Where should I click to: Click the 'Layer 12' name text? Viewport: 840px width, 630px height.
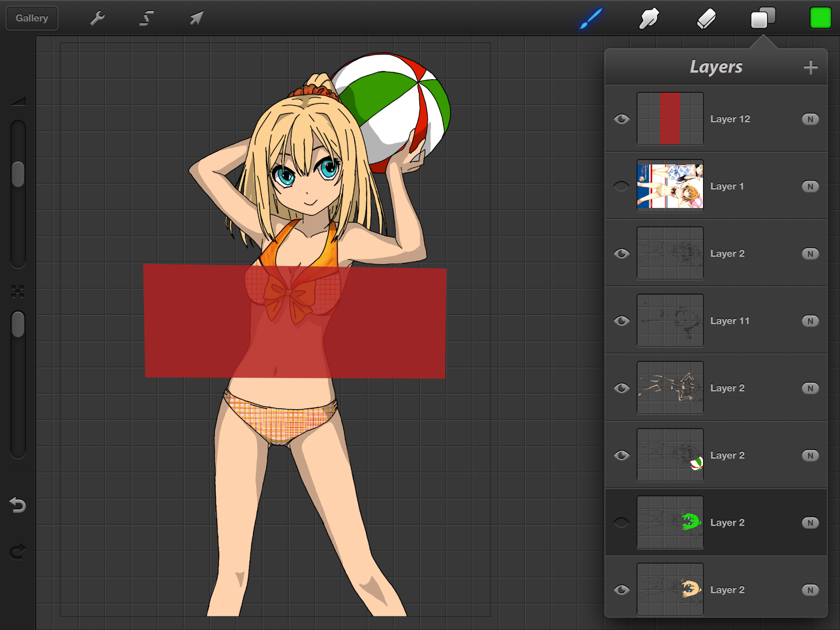(730, 119)
